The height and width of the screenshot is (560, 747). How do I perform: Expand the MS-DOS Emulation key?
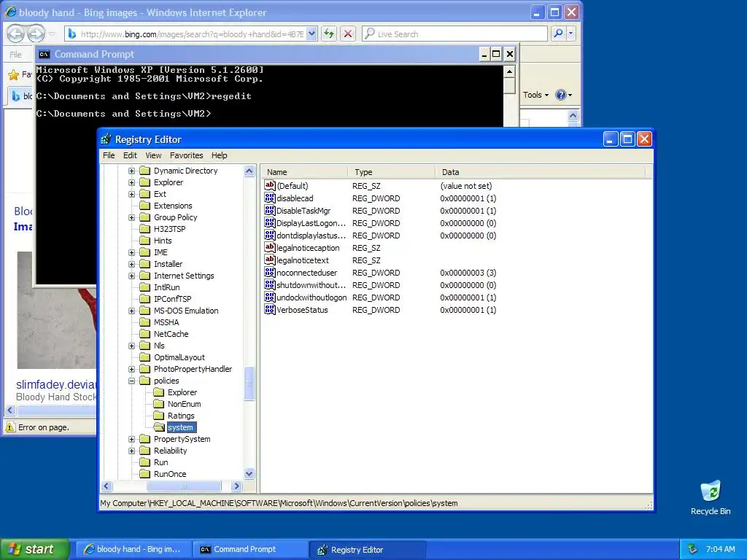[131, 311]
